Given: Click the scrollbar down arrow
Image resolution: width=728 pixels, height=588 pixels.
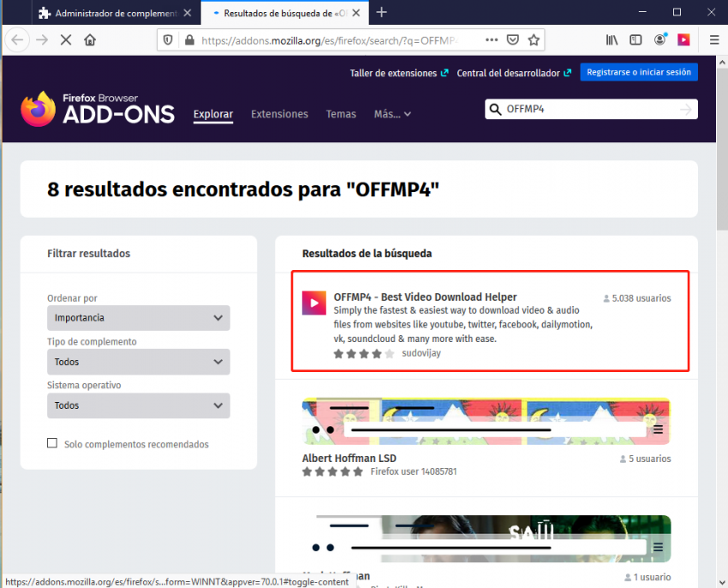Looking at the screenshot, I should 722,582.
